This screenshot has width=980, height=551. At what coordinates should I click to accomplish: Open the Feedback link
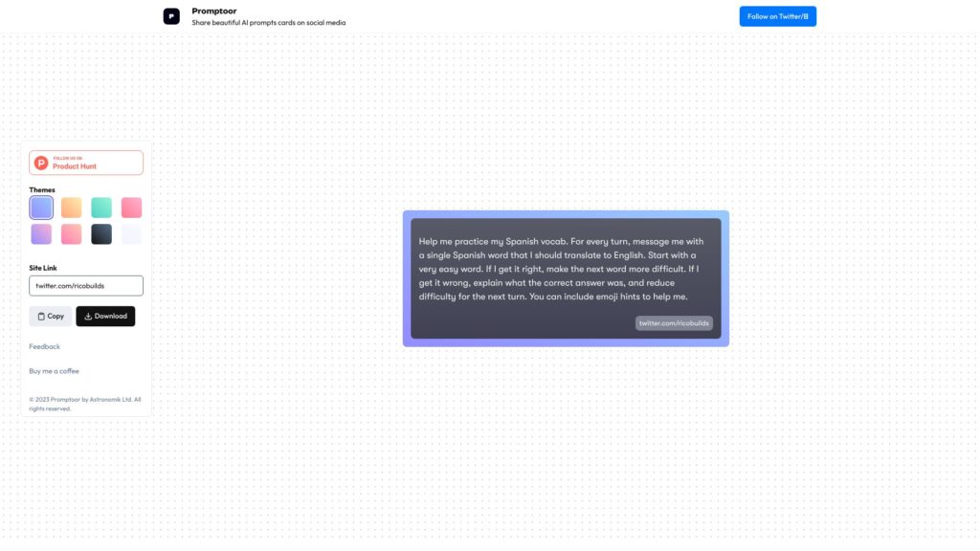point(45,346)
